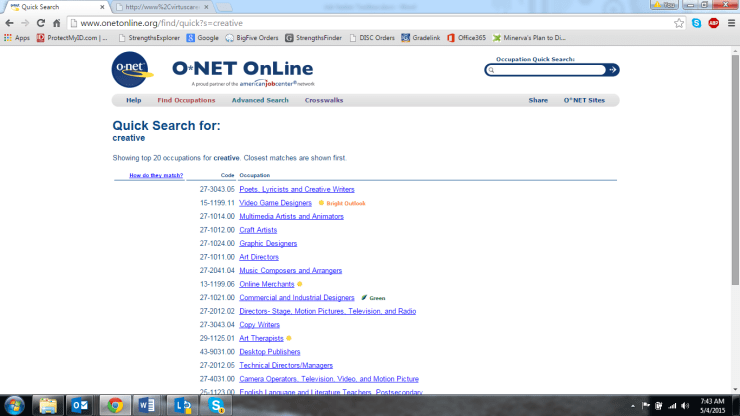Click the clock in system tray
This screenshot has width=740, height=416.
712,406
